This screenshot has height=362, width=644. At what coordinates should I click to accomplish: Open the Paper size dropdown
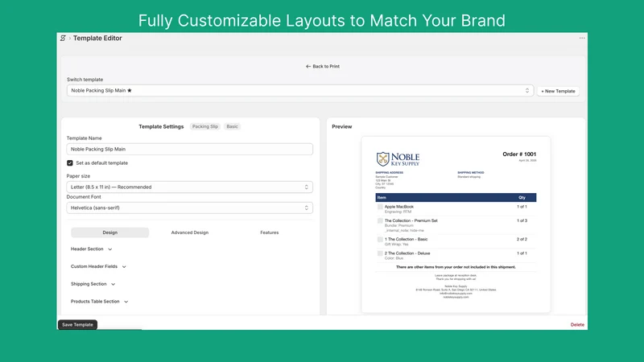pyautogui.click(x=190, y=187)
